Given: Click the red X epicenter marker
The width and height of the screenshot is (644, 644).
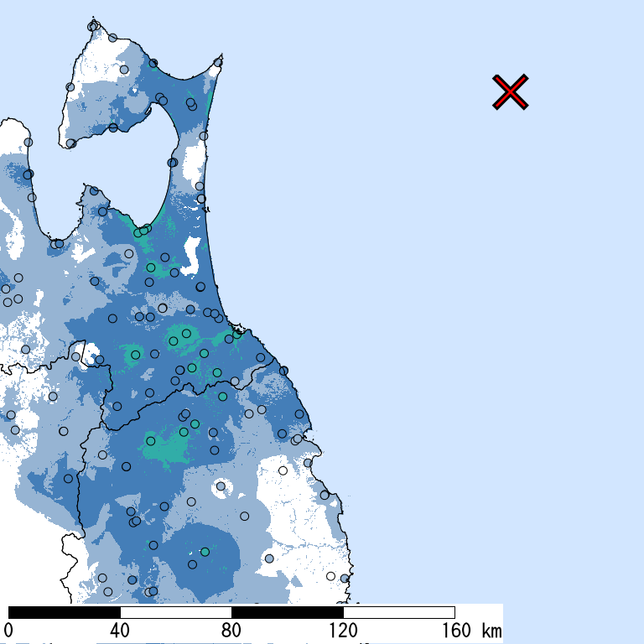Looking at the screenshot, I should [510, 91].
